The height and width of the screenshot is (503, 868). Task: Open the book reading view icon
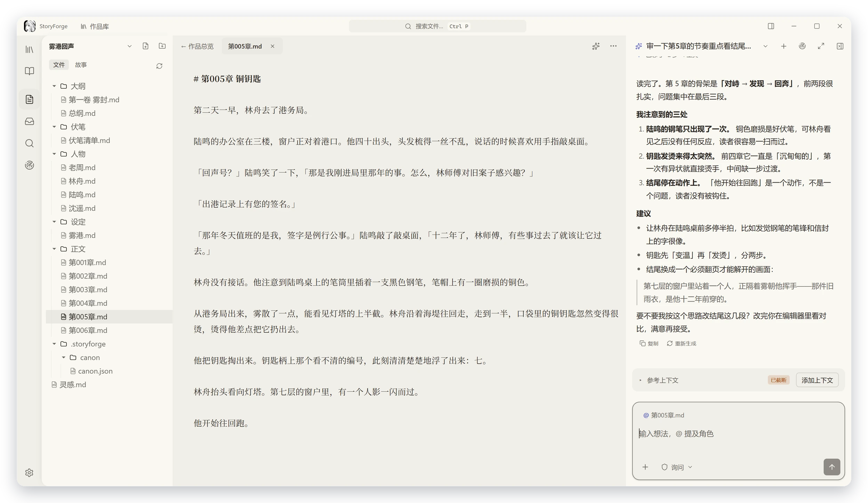30,71
